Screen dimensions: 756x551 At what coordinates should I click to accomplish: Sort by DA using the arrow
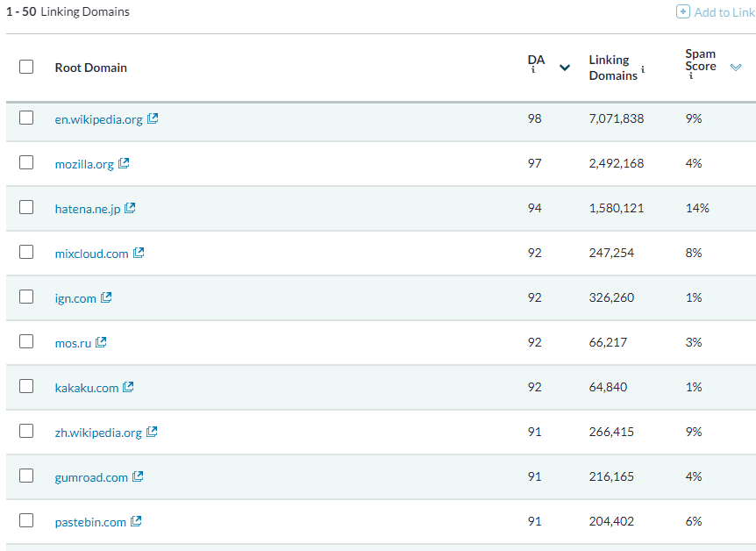[565, 68]
